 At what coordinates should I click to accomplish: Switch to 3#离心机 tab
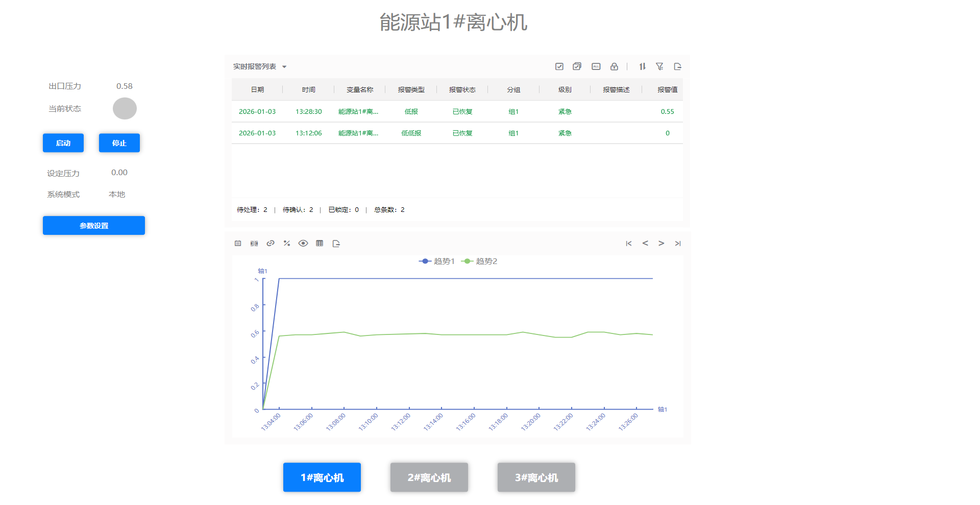[x=536, y=477]
